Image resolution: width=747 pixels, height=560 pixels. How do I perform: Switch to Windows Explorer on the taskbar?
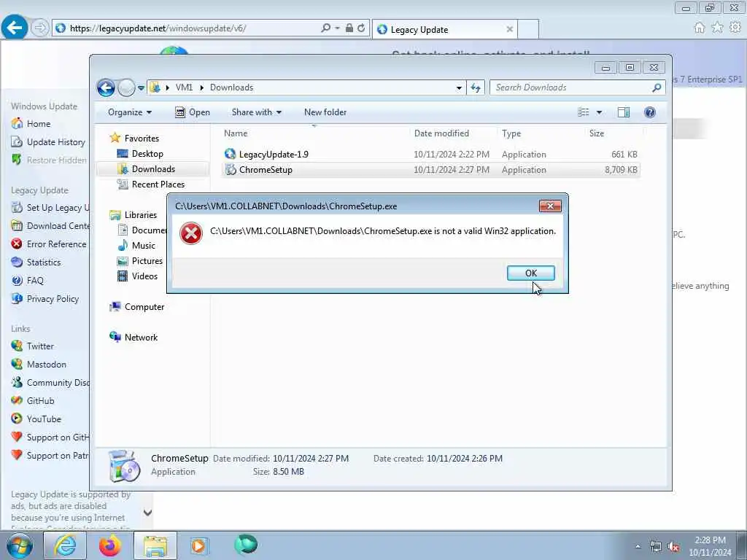tap(155, 545)
